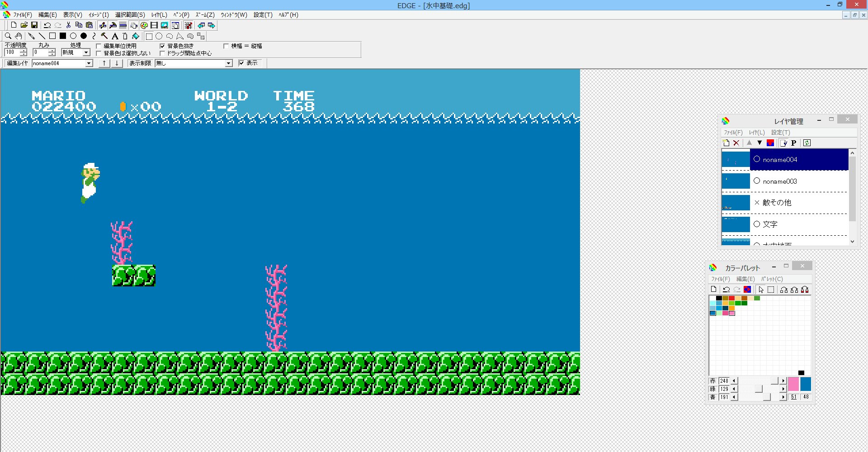Open the ズーム(Z) menu
Screen dimensions: 868x452
coord(205,15)
